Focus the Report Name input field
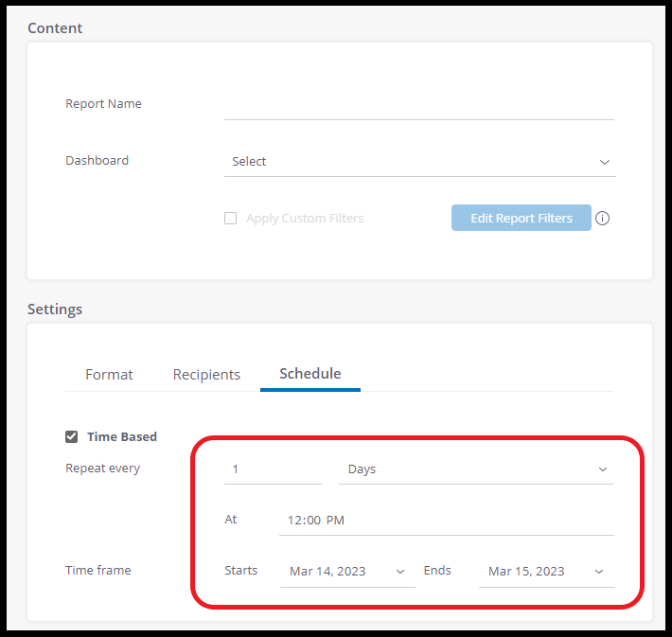Screen dimensions: 672x637 pos(418,106)
